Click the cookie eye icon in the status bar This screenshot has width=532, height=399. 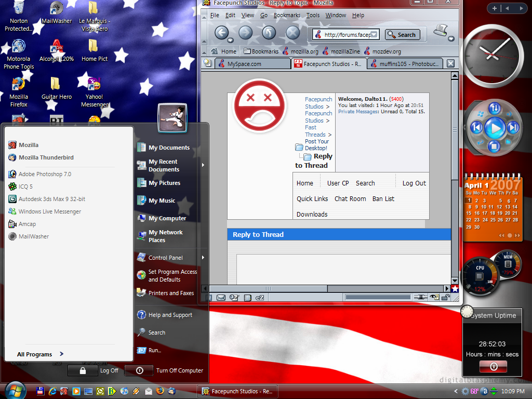434,297
